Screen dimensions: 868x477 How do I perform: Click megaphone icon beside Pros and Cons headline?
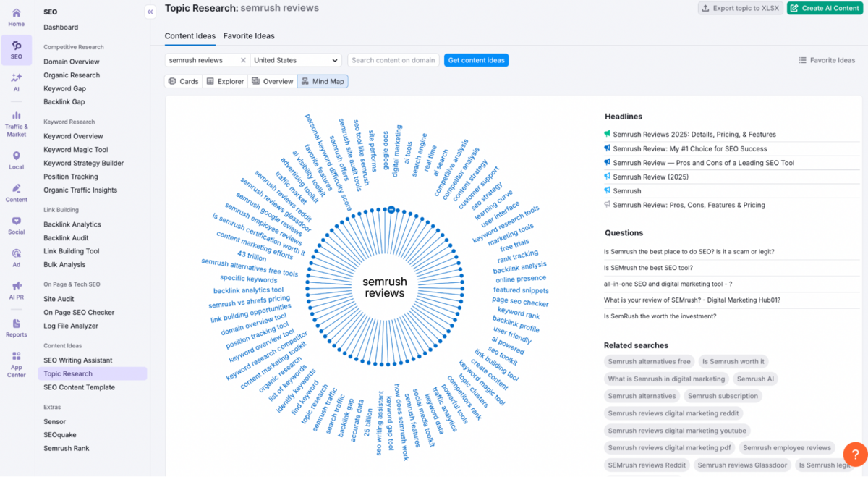coord(608,163)
